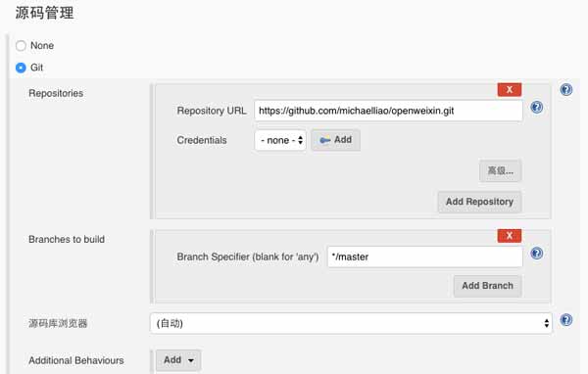The height and width of the screenshot is (374, 588).
Task: Click the 源码管理 section heading
Action: point(45,13)
